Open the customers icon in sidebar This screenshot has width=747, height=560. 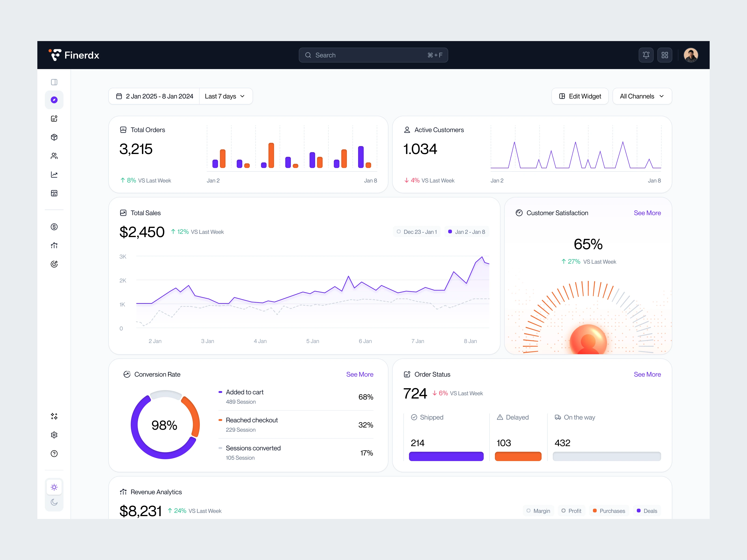coord(54,156)
